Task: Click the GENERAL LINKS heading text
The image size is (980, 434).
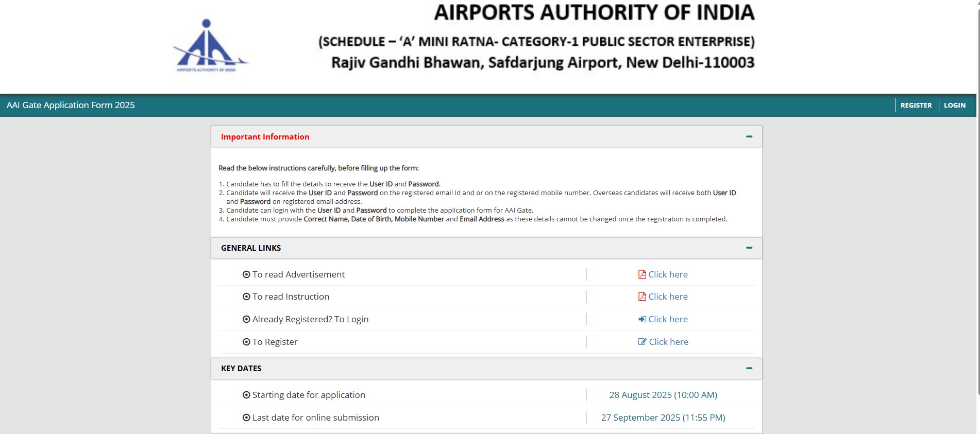Action: click(251, 248)
